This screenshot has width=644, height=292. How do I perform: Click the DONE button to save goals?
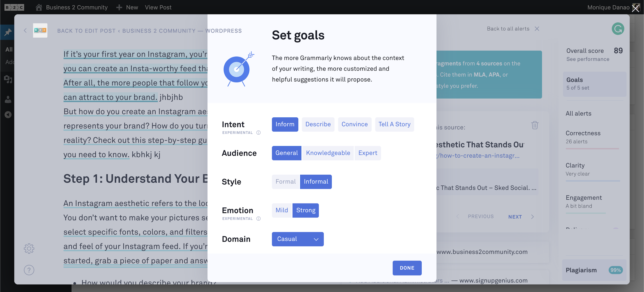[x=406, y=268]
